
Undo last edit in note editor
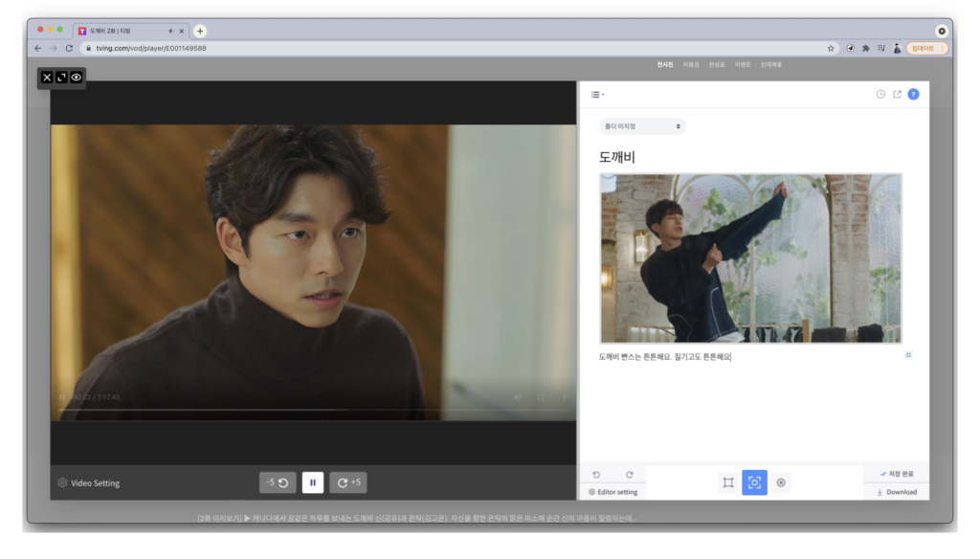click(x=596, y=475)
